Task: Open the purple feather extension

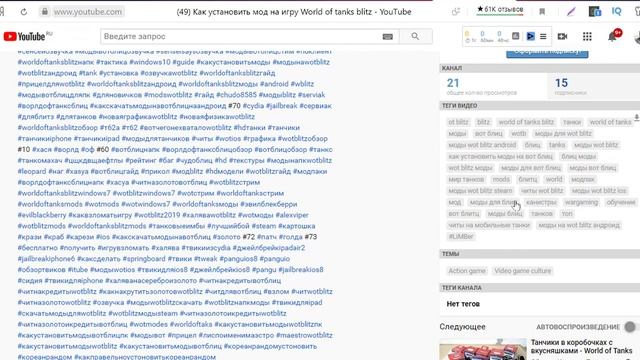Action: (x=571, y=12)
